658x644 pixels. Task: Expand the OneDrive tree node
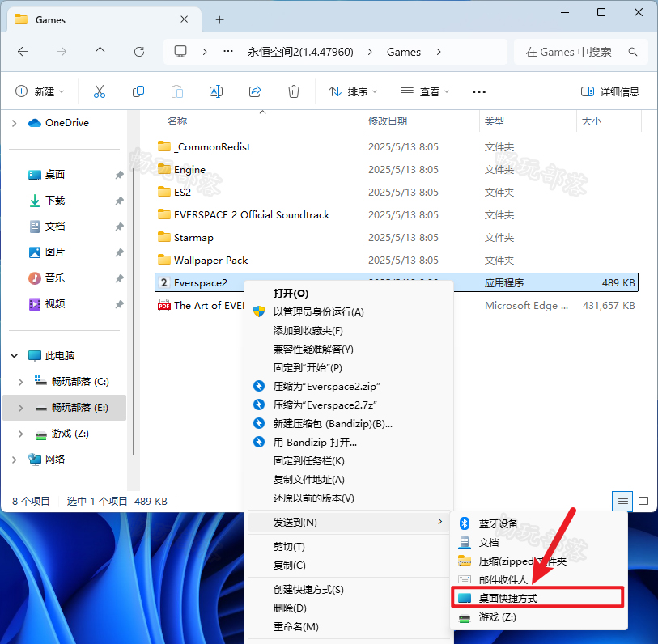click(x=15, y=123)
